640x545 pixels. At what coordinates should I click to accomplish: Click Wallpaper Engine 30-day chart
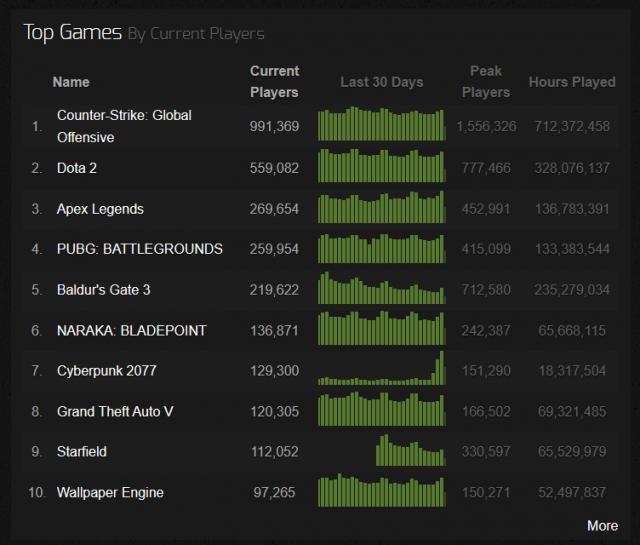[382, 490]
